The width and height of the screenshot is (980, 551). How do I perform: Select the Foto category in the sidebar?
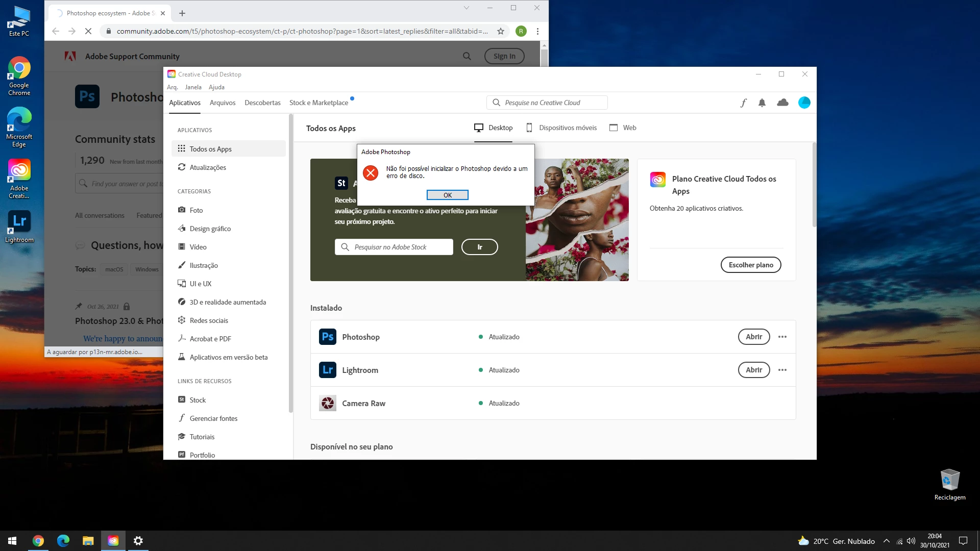(x=196, y=210)
